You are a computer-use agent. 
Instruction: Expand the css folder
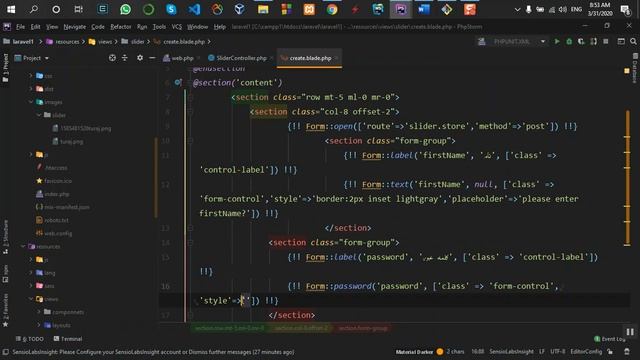click(31, 76)
